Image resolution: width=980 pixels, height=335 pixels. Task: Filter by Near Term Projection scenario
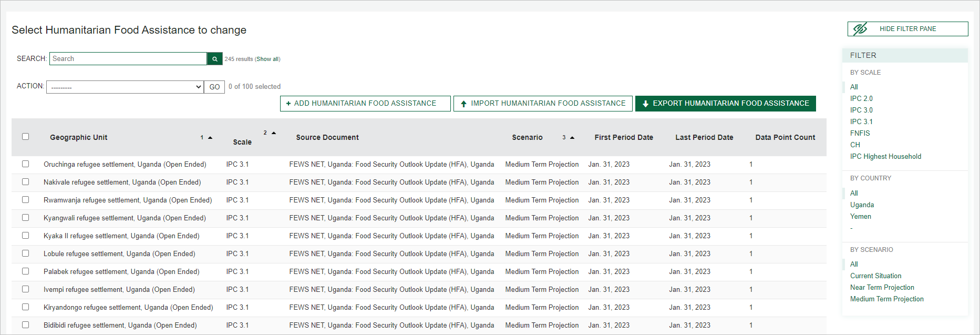click(x=882, y=287)
